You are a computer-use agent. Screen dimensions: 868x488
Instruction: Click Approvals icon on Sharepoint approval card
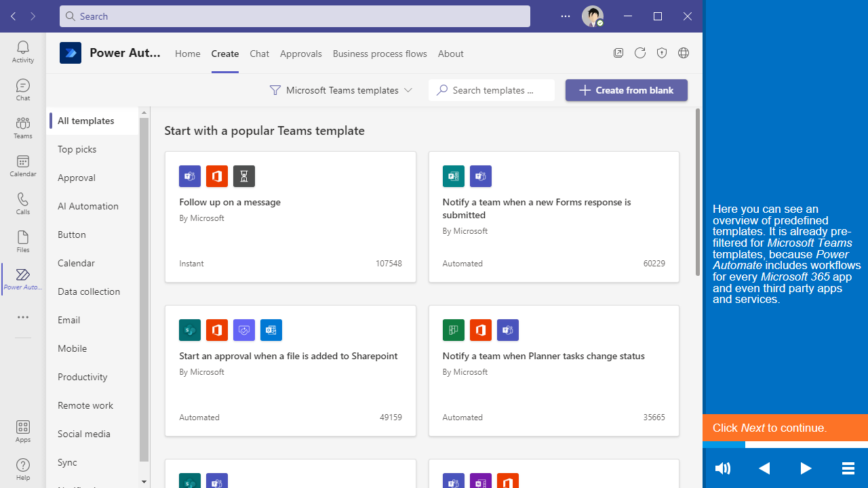244,330
